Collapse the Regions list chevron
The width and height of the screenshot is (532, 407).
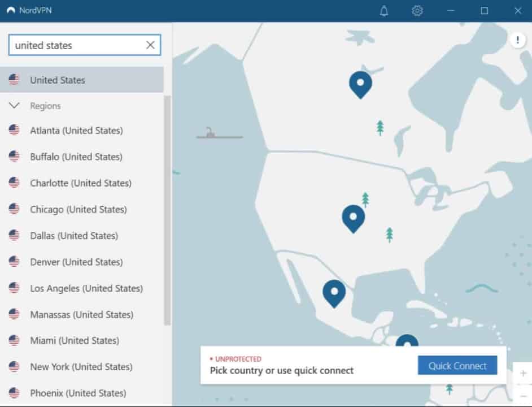tap(14, 105)
